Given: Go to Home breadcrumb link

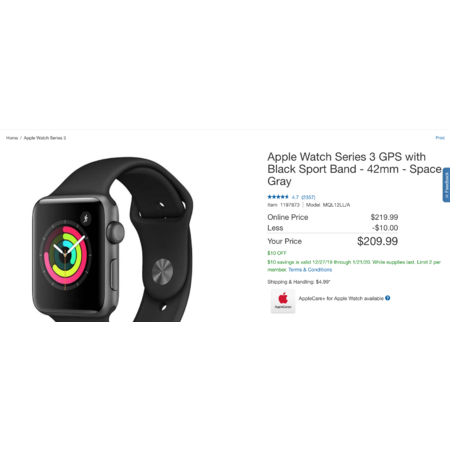Looking at the screenshot, I should coord(12,138).
